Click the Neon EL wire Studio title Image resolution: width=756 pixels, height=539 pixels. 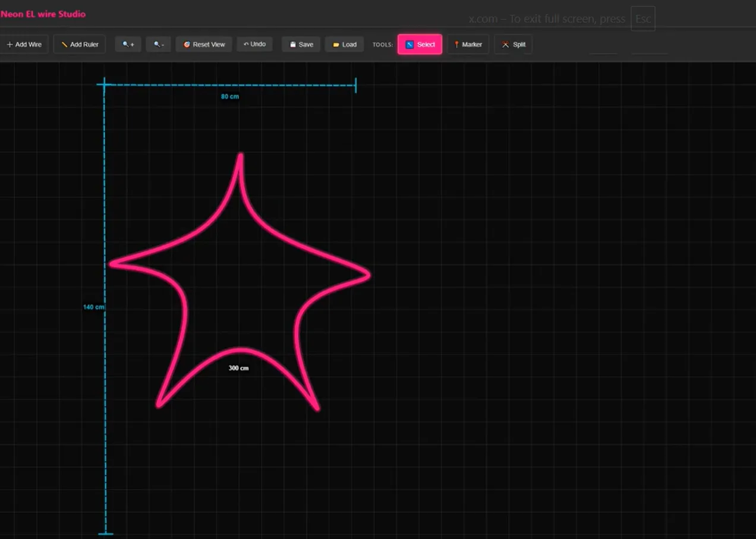pos(43,14)
